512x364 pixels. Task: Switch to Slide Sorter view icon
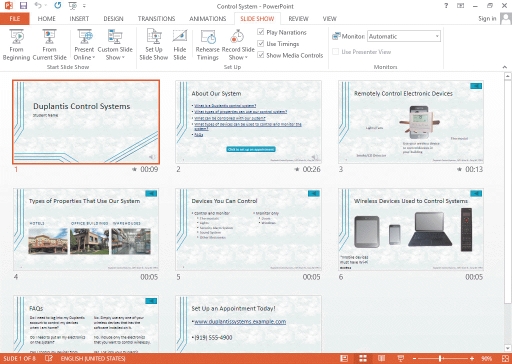(363, 358)
